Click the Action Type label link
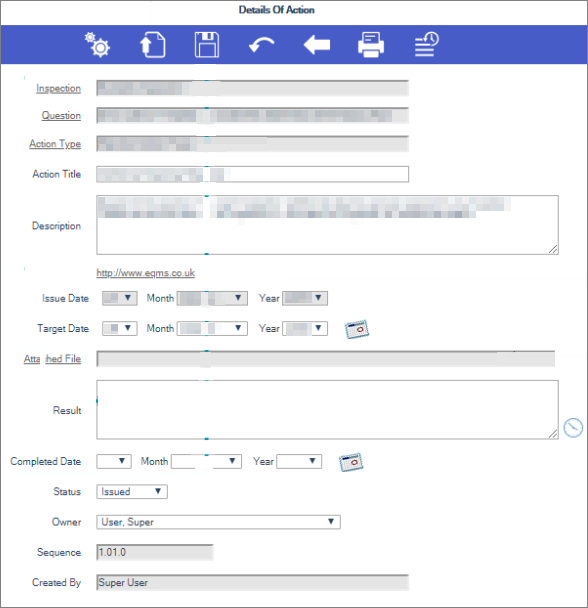Viewport: 588px width, 608px height. click(x=55, y=144)
